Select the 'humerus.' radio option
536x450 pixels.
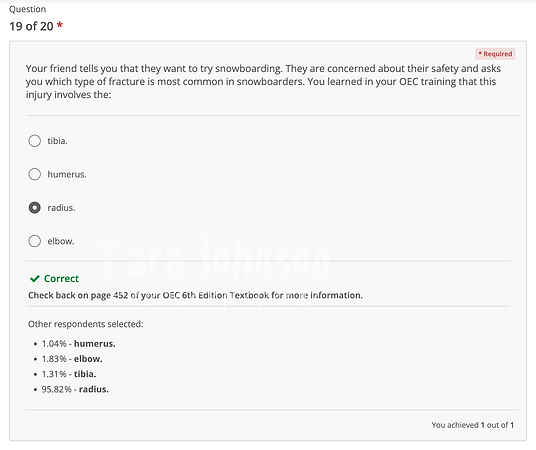35,174
